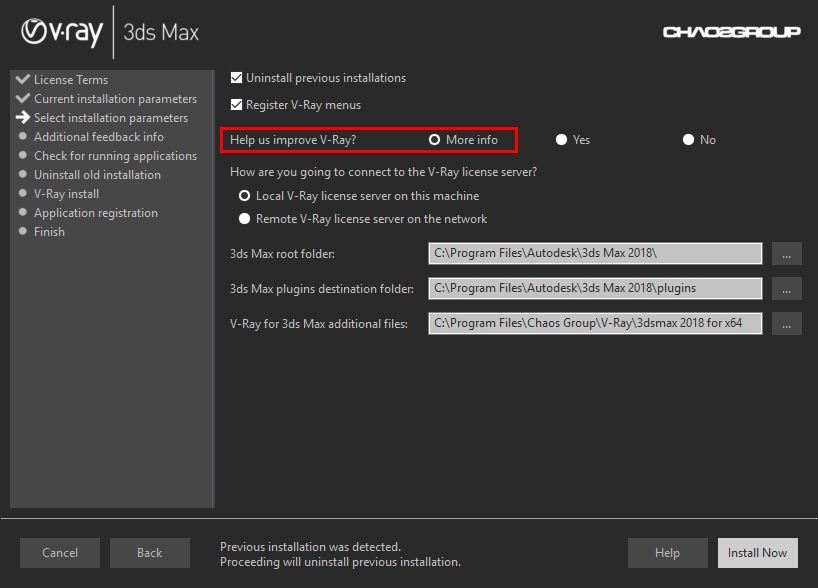
Task: Browse for plugins destination folder
Action: [x=786, y=288]
